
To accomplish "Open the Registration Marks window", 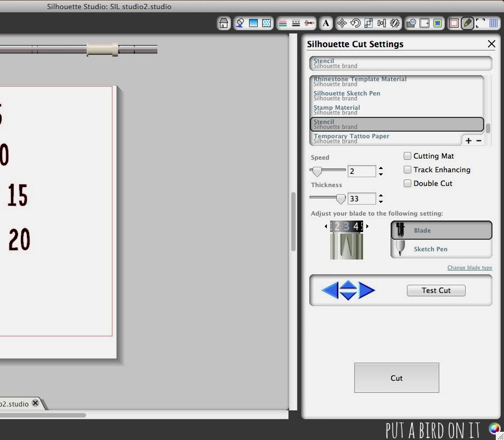I will (480, 23).
